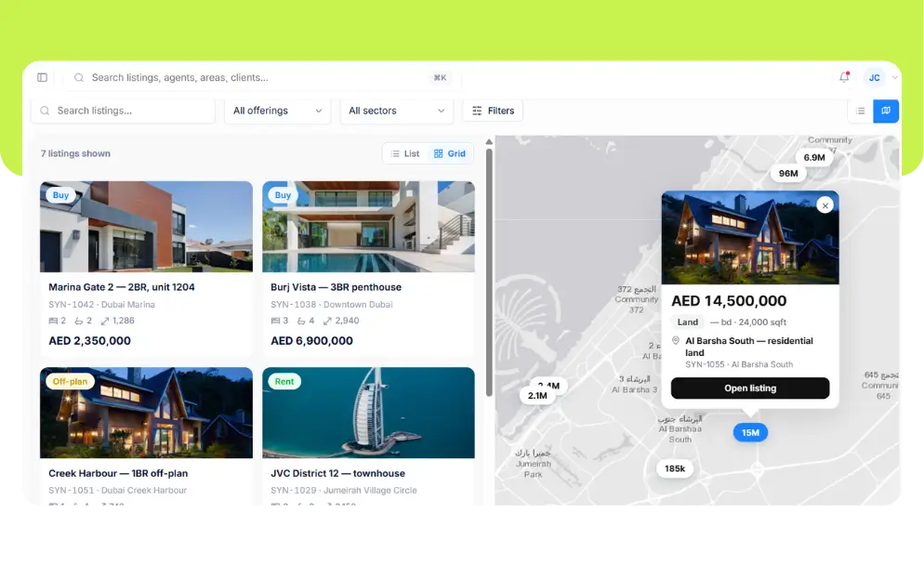Click the Buy badge on Burj Vista
The width and height of the screenshot is (924, 566).
tap(283, 195)
